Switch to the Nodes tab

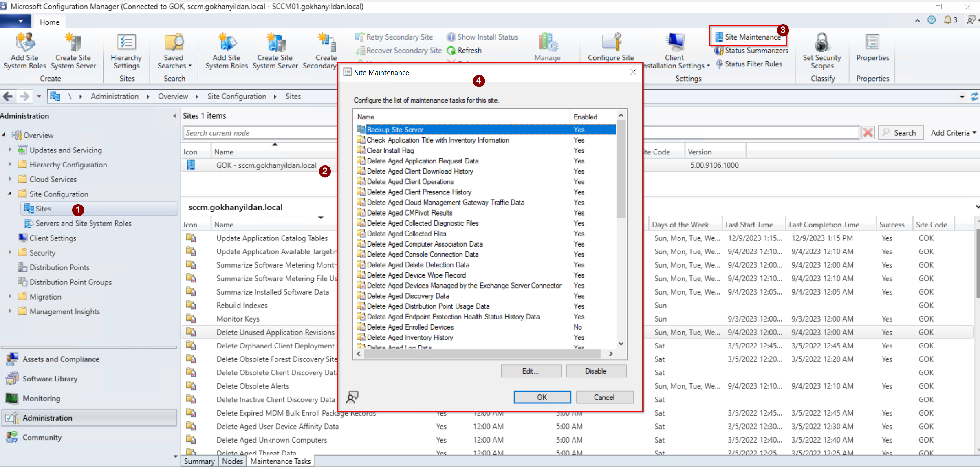coord(233,461)
